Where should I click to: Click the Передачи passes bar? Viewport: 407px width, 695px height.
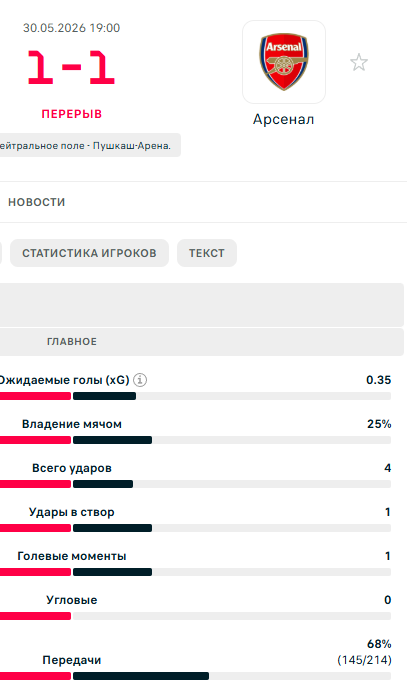196,676
